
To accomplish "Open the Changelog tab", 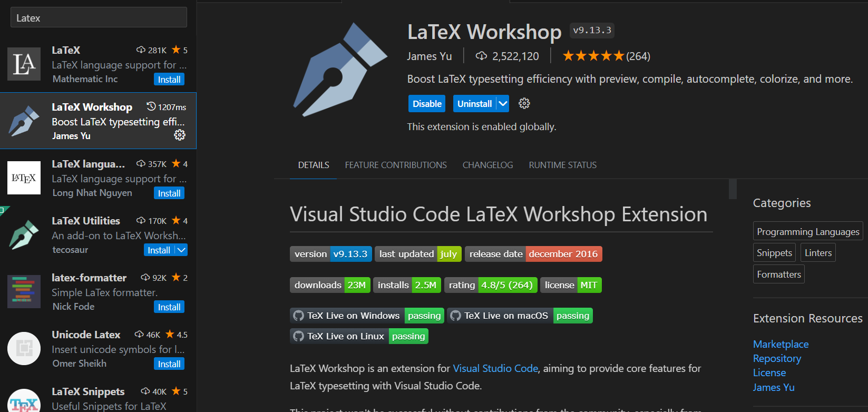I will tap(487, 165).
